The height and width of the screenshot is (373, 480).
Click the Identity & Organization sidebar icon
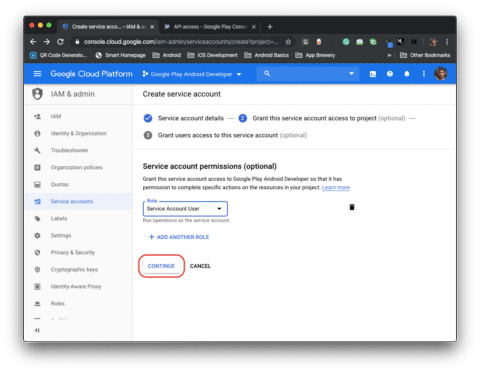(x=37, y=133)
